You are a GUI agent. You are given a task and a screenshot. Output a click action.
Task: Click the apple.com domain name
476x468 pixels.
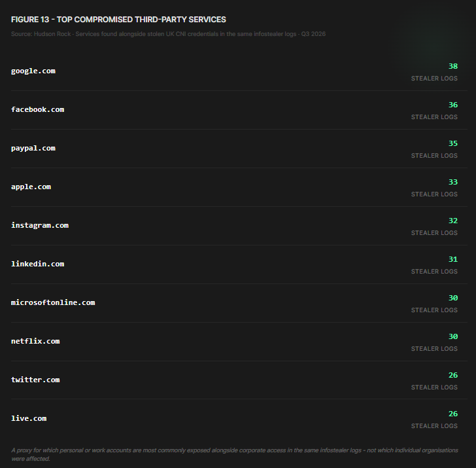point(31,187)
